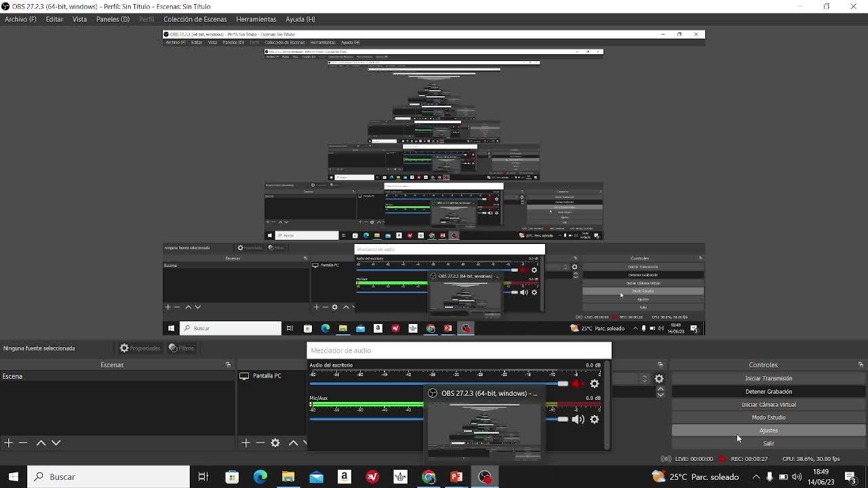Unmute Audio del escritorio speaker
The image size is (868, 488).
point(578,384)
